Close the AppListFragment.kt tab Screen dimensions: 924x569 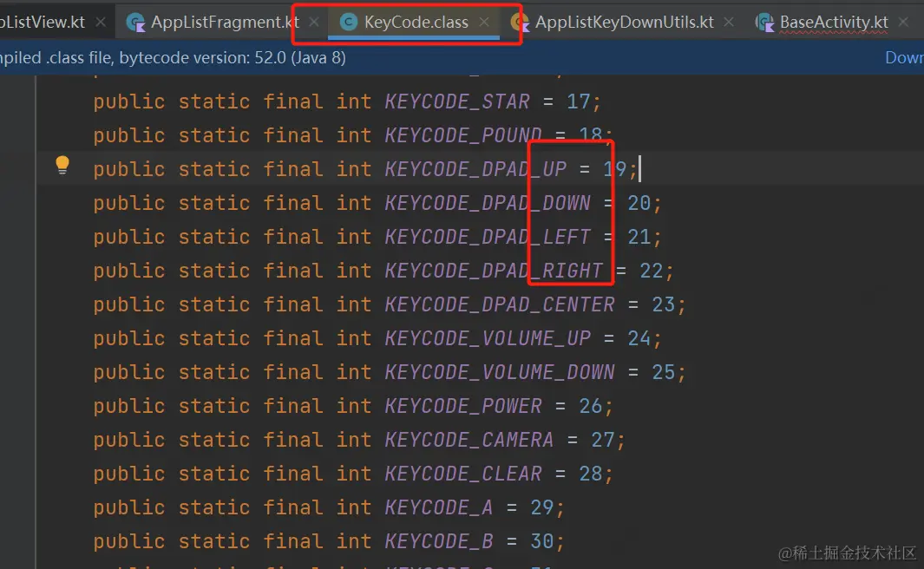coord(314,22)
